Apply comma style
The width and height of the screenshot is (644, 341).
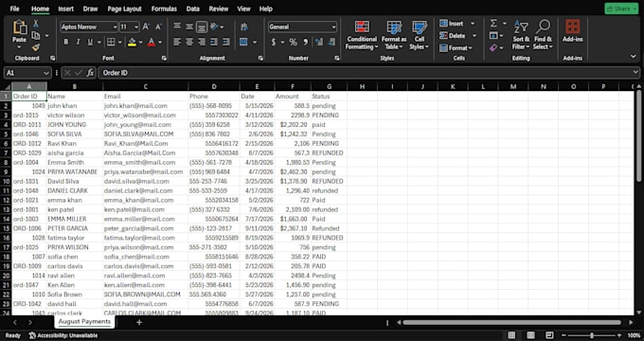pyautogui.click(x=305, y=42)
